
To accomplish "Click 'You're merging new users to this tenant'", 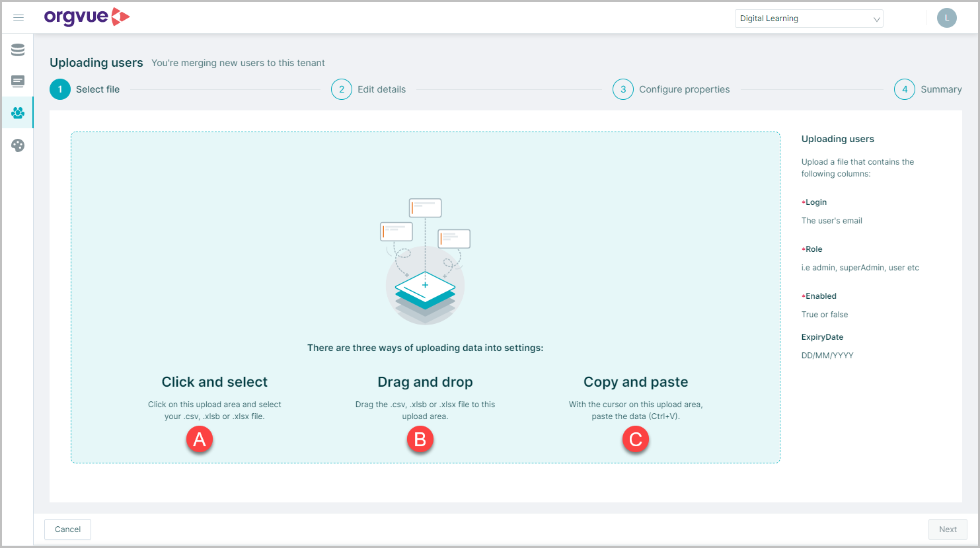I will coord(238,63).
